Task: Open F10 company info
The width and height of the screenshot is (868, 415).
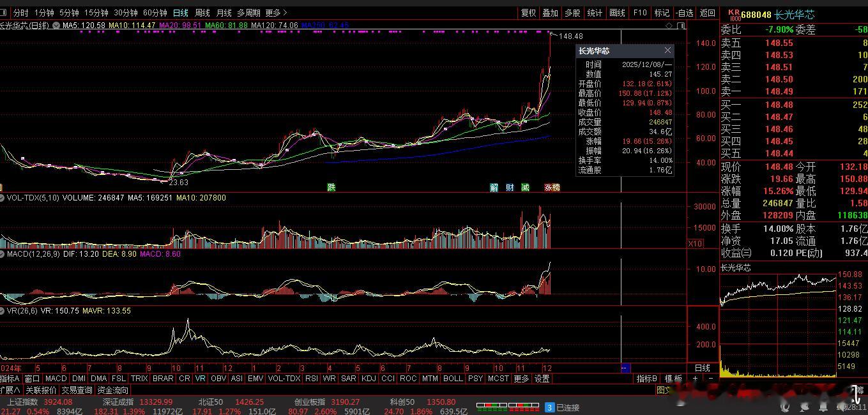Action: 639,13
